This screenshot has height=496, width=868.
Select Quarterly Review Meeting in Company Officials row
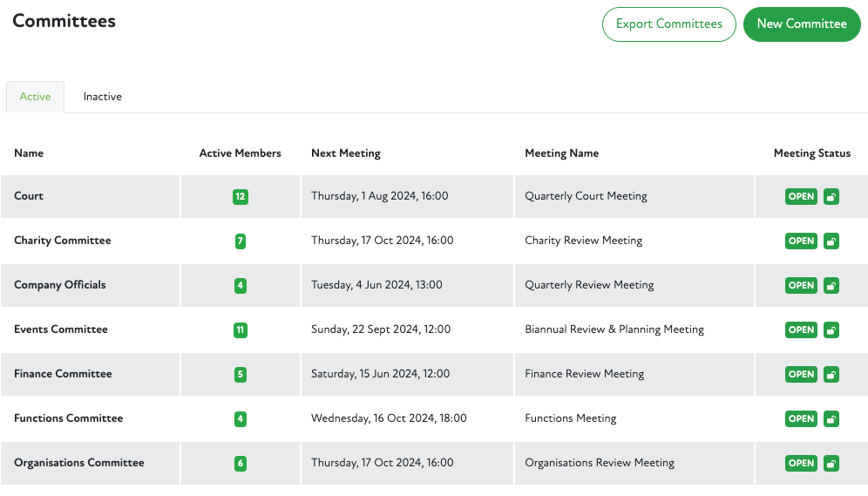point(589,285)
